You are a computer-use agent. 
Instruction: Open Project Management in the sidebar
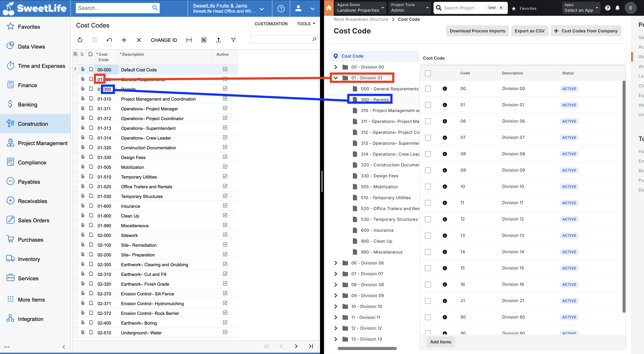[35, 143]
